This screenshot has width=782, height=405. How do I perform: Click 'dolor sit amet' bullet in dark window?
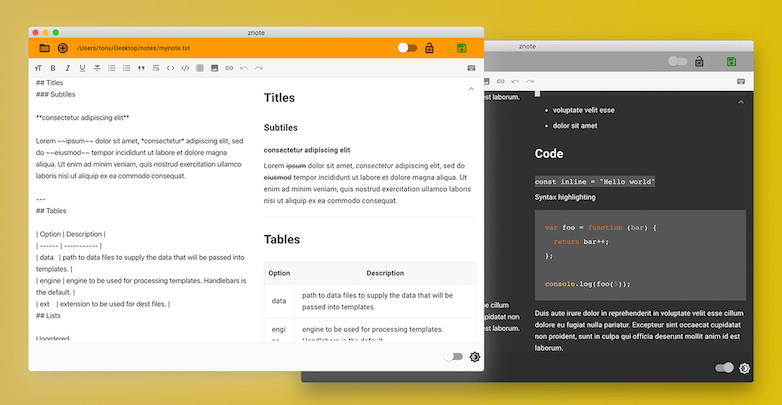(575, 126)
